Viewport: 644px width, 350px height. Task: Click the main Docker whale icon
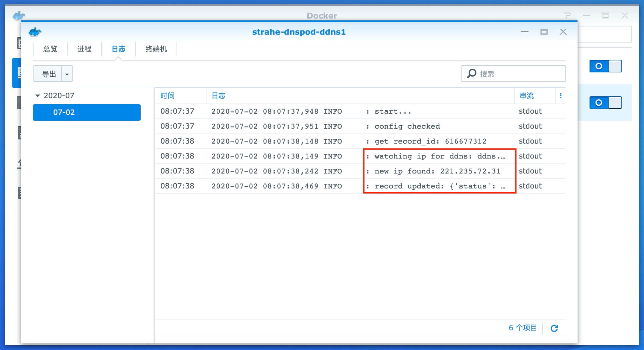tap(19, 16)
